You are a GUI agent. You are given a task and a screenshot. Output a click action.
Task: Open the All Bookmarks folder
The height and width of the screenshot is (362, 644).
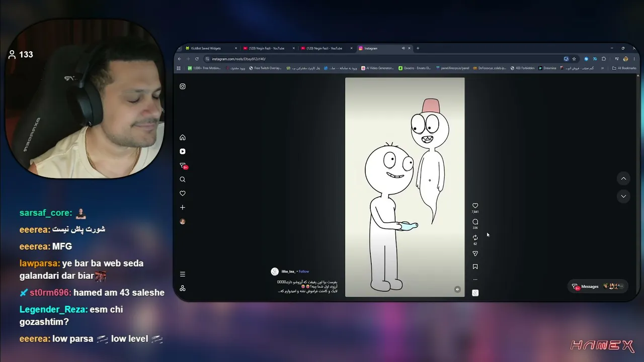pos(624,68)
